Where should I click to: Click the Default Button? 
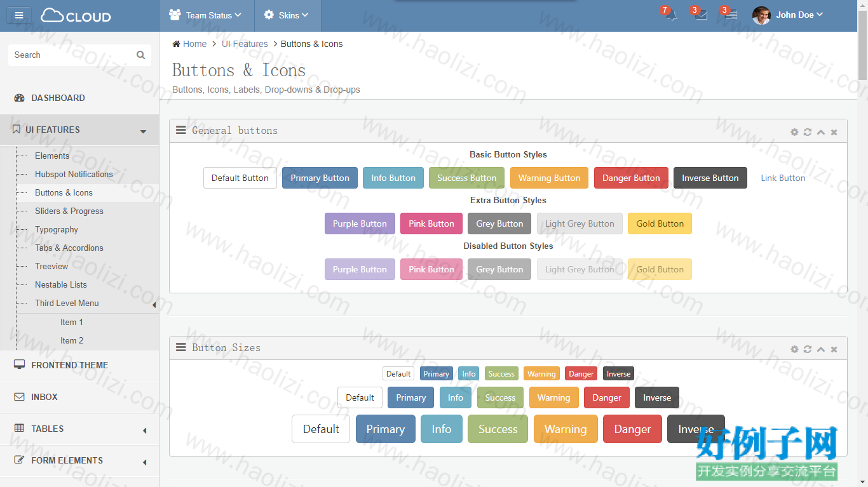tap(240, 178)
